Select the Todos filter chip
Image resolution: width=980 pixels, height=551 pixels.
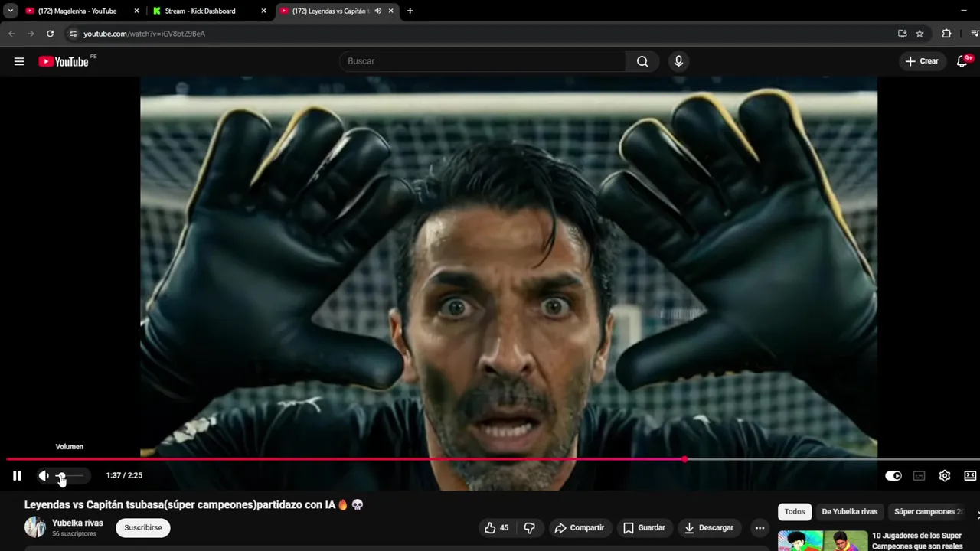tap(795, 511)
